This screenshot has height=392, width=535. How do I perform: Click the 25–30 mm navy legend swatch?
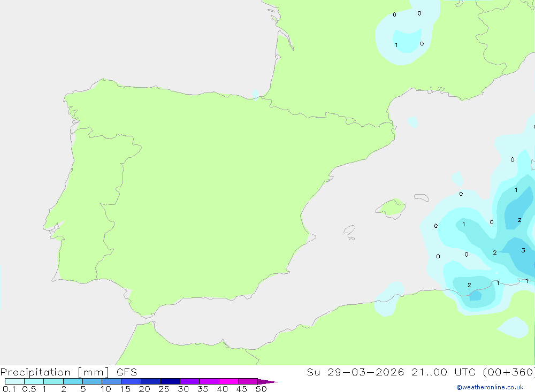click(170, 381)
